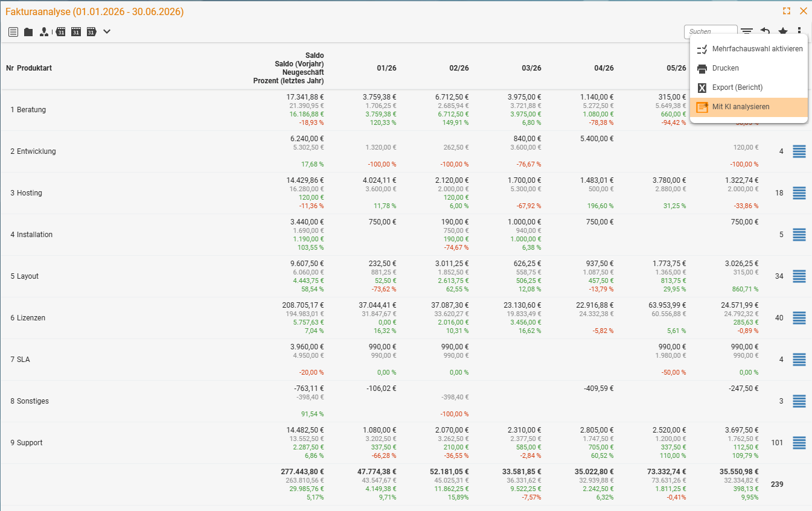Screen dimensions: 812x511
Task: Click the folder icon in toolbar
Action: click(x=28, y=32)
